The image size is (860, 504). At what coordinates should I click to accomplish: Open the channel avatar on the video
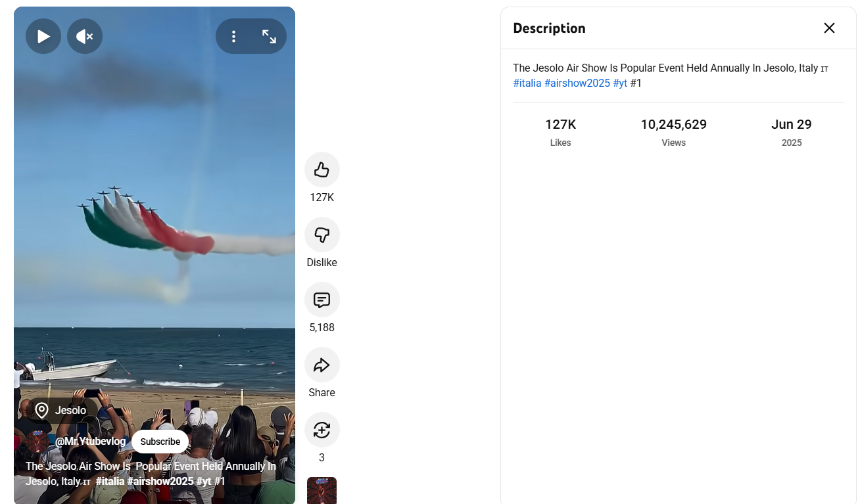[36, 442]
